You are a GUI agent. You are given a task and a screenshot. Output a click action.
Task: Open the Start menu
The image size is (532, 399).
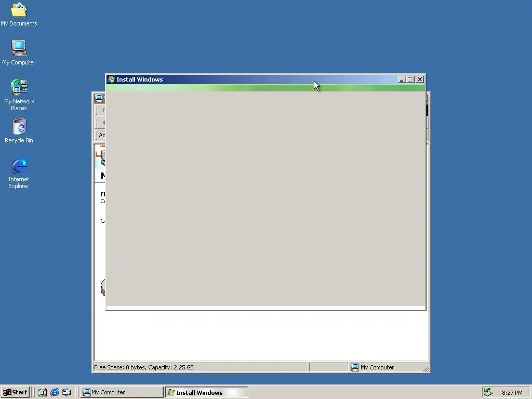tap(15, 392)
